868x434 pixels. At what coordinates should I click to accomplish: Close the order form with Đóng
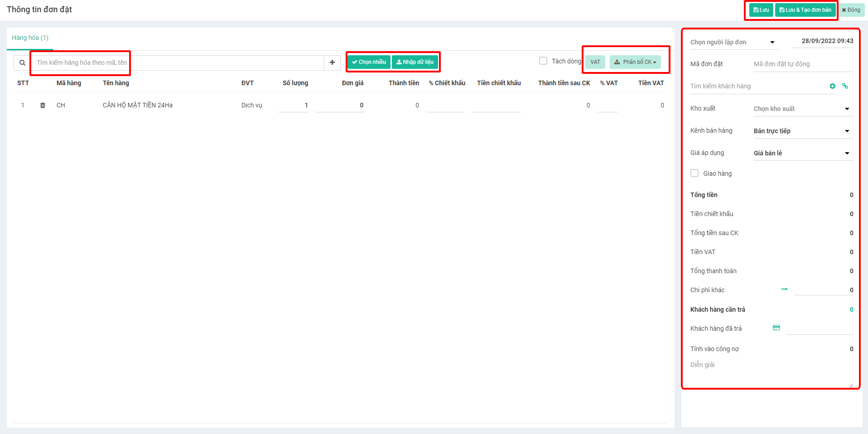click(x=851, y=10)
